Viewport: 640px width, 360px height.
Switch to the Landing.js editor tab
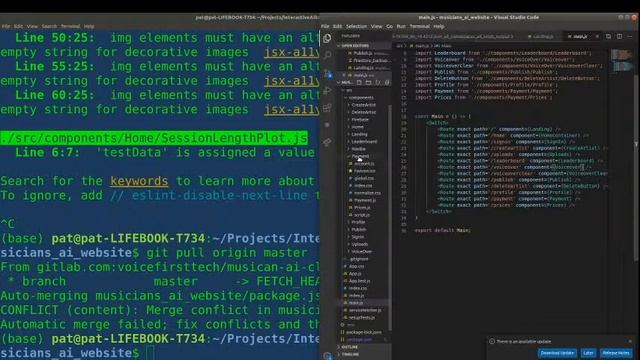click(542, 36)
